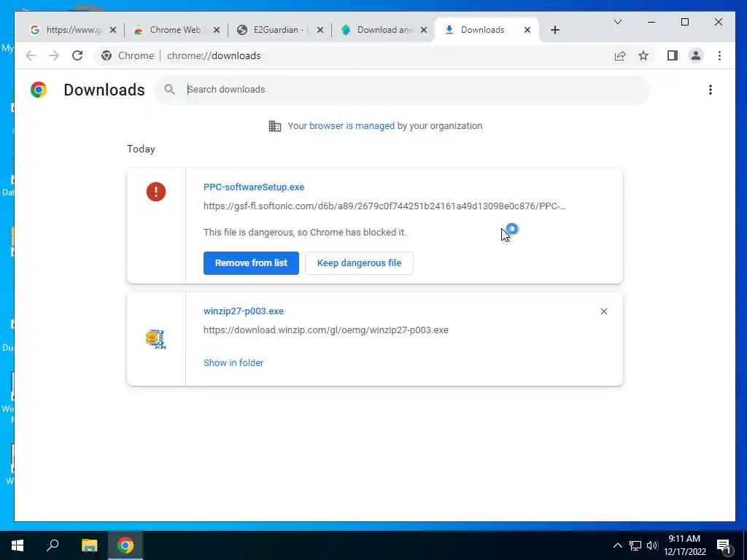Close the Google search tab
Image resolution: width=747 pixels, height=560 pixels.
pyautogui.click(x=113, y=30)
